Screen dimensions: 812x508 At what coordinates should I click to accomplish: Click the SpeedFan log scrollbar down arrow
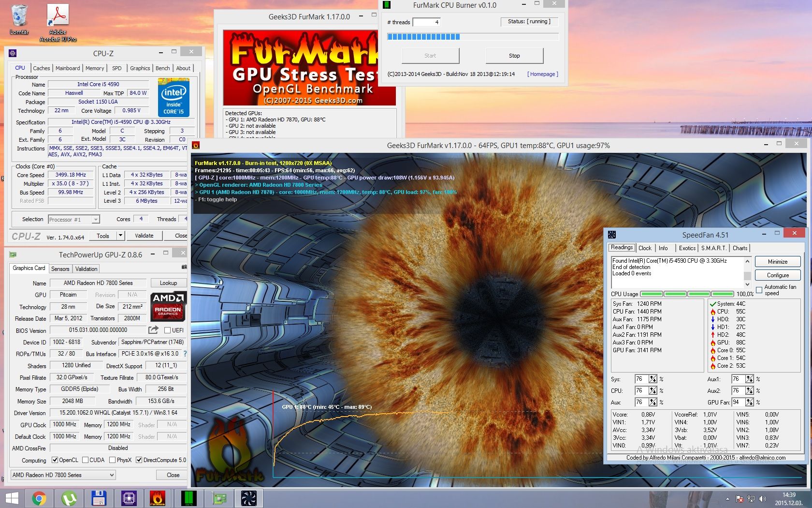(x=747, y=284)
